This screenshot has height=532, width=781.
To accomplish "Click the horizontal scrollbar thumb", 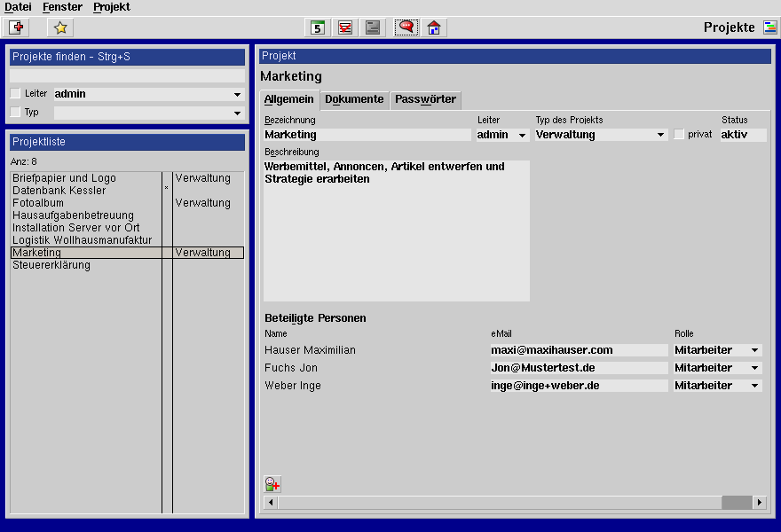I will [x=737, y=502].
